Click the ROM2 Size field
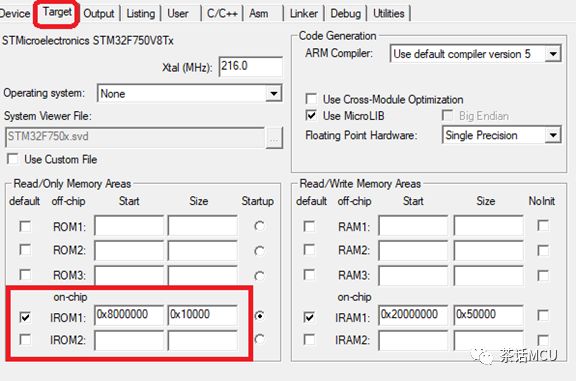The height and width of the screenshot is (381, 576). tap(203, 251)
